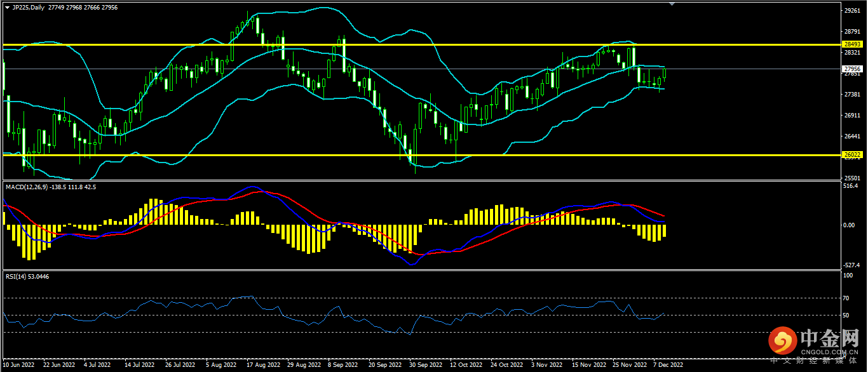The height and width of the screenshot is (372, 868).
Task: Click the 30 Sep 2022 date label
Action: [x=426, y=366]
